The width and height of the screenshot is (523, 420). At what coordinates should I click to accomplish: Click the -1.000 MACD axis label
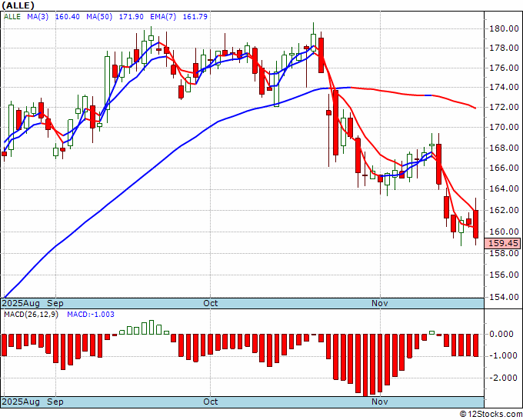[501, 356]
